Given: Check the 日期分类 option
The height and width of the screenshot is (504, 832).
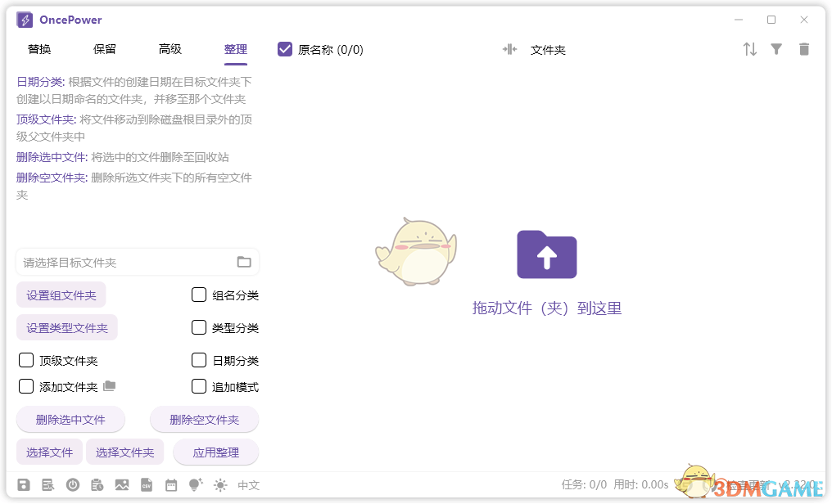Looking at the screenshot, I should 198,360.
